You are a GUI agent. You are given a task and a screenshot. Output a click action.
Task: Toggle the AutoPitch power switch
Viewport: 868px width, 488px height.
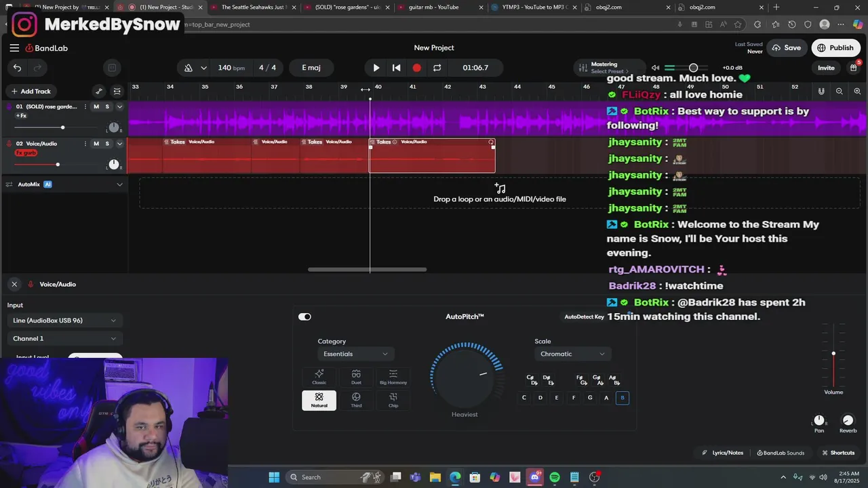pos(304,317)
